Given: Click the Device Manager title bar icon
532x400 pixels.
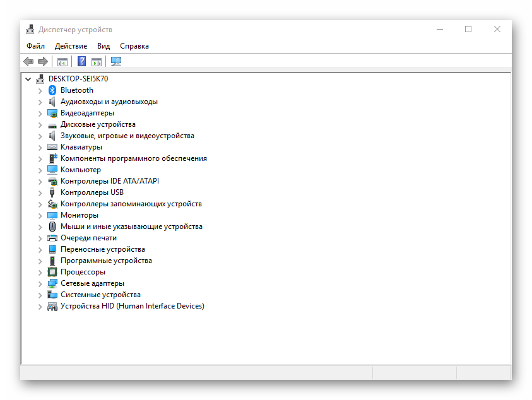Looking at the screenshot, I should 30,30.
